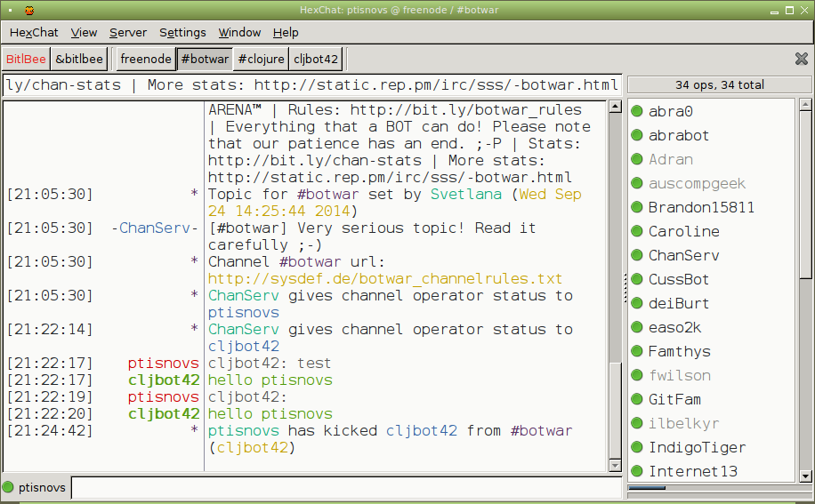Switch to the &bitlbee channel tab

[x=79, y=60]
